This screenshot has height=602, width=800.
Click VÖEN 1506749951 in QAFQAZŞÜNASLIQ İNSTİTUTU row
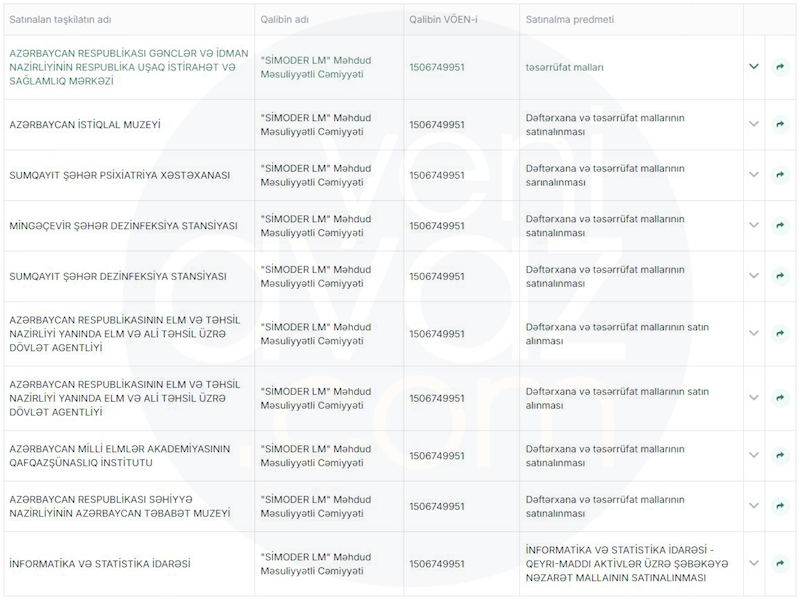tap(437, 456)
